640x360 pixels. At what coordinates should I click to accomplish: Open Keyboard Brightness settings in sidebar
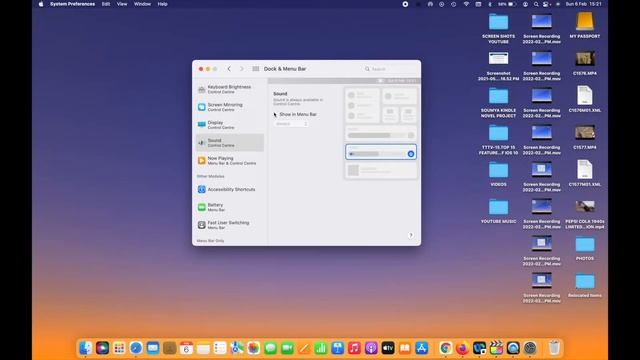230,89
